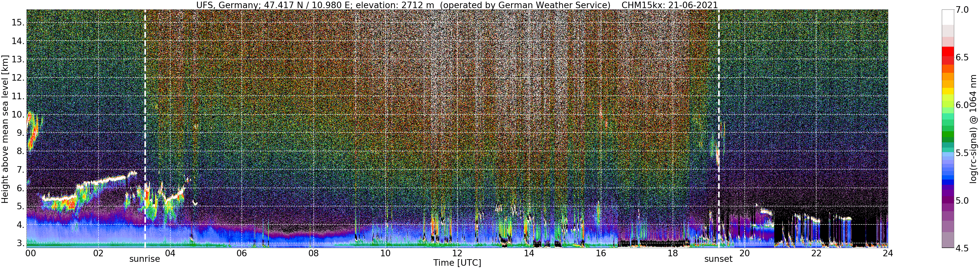Viewport: 980px width, 269px height.
Task: Click the time tick label '10'
Action: pyautogui.click(x=385, y=253)
